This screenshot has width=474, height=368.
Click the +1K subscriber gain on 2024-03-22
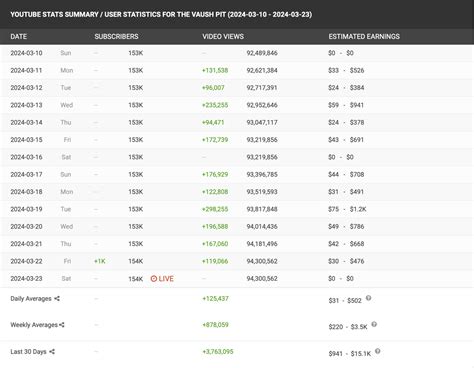point(100,261)
